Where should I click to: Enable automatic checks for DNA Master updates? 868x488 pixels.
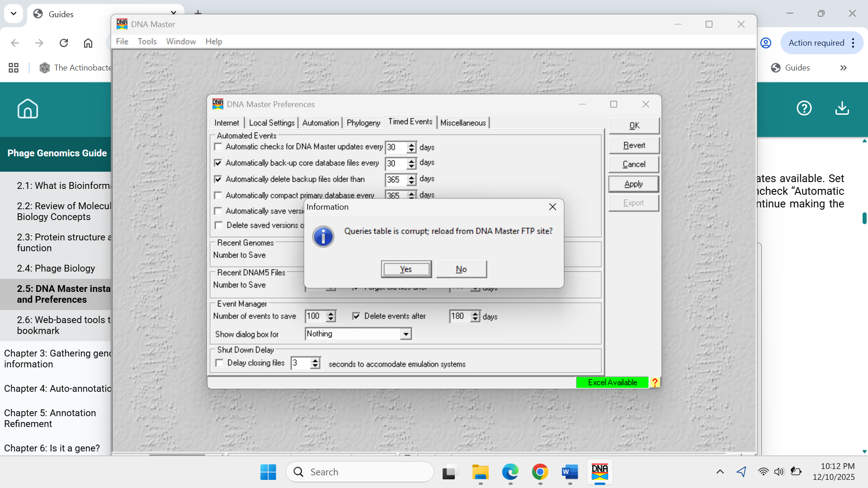pos(218,147)
